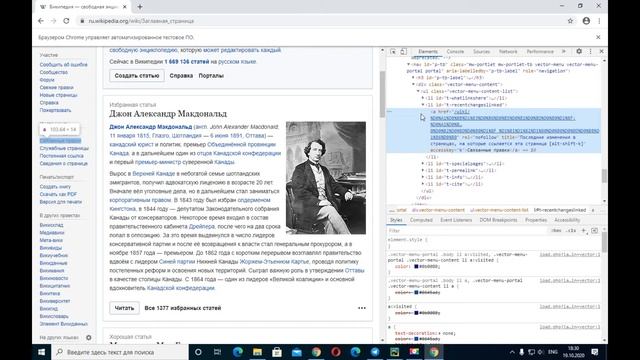Click color swatch in a:visited vector-menu-portal rule
This screenshot has width=640, height=360.
pos(416,267)
